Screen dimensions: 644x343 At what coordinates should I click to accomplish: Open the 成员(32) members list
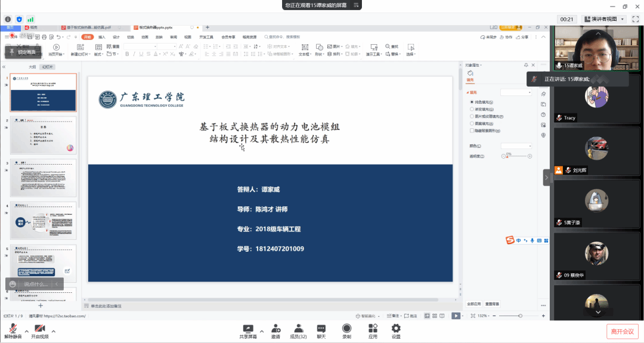click(x=298, y=329)
